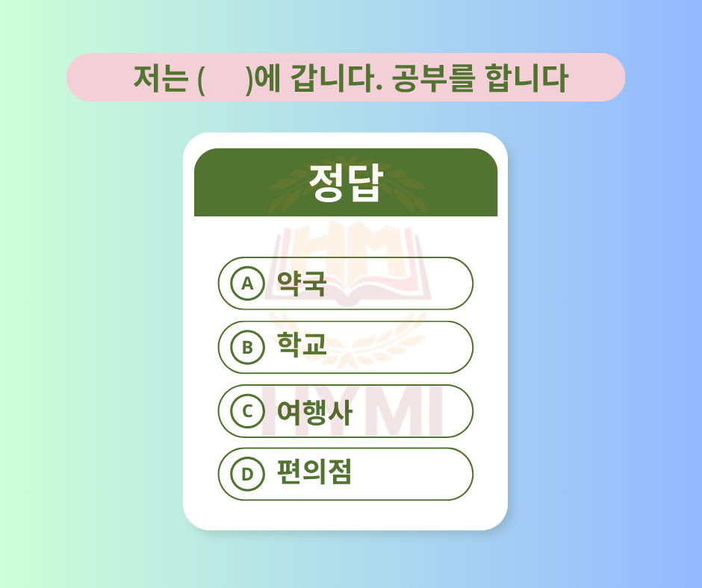Choose the answer 학교

[302, 344]
